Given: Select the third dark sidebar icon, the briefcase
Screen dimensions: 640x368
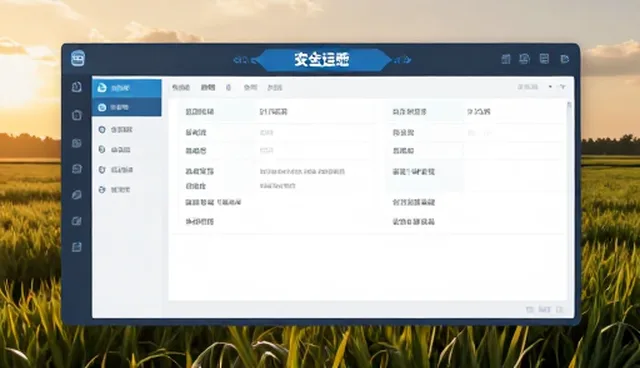Looking at the screenshot, I should pos(77,143).
